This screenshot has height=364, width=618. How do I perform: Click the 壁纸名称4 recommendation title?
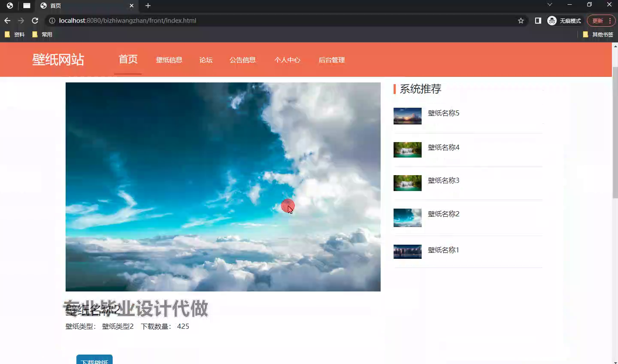[x=444, y=147]
